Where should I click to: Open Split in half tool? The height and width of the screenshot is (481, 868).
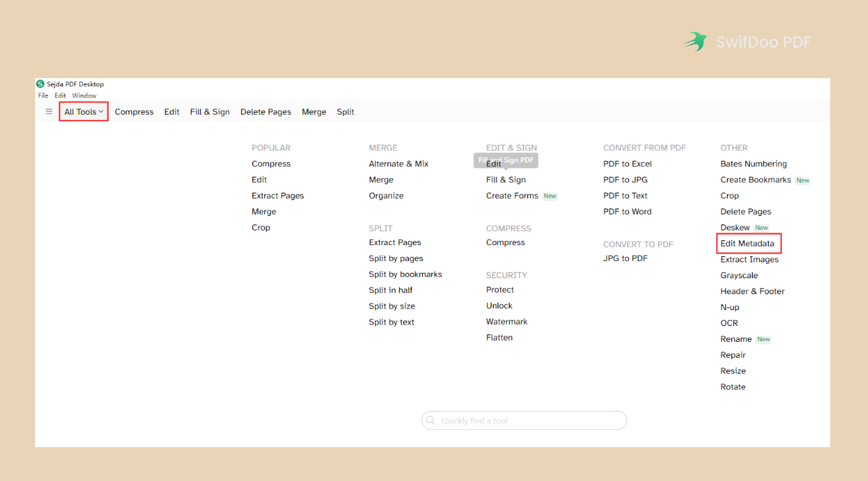[391, 290]
